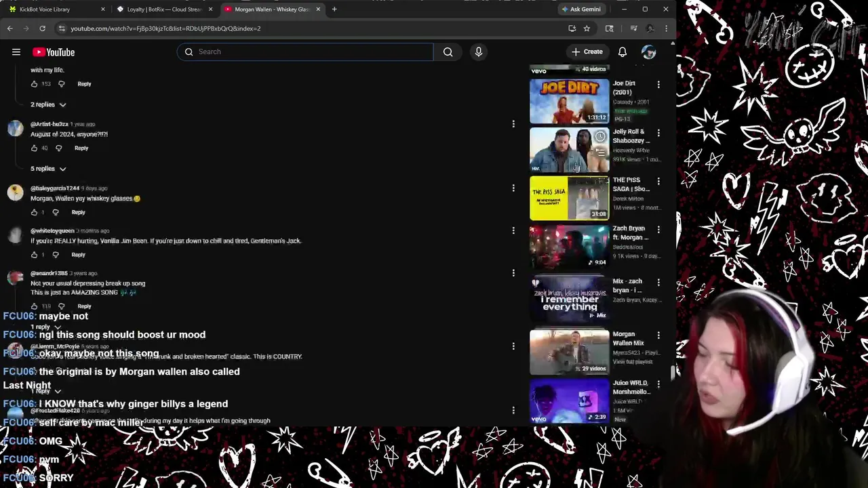Image resolution: width=868 pixels, height=488 pixels.
Task: Click the site information icon in address bar
Action: [x=62, y=28]
